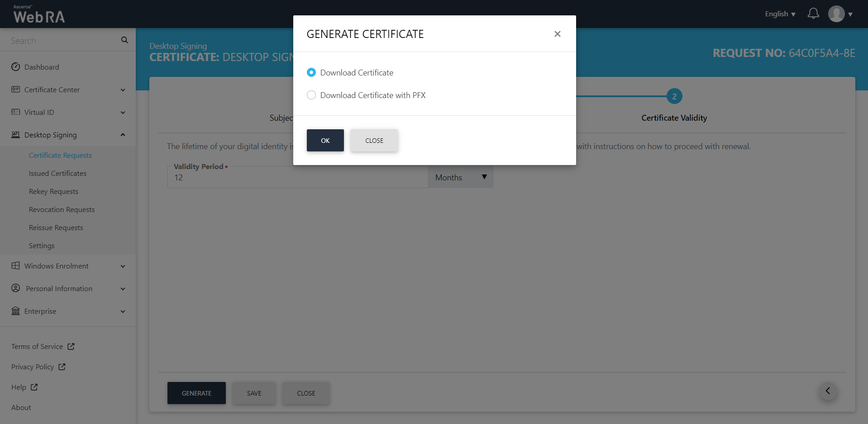Click step 2 Certificate Validity marker
The height and width of the screenshot is (424, 868).
pos(674,96)
